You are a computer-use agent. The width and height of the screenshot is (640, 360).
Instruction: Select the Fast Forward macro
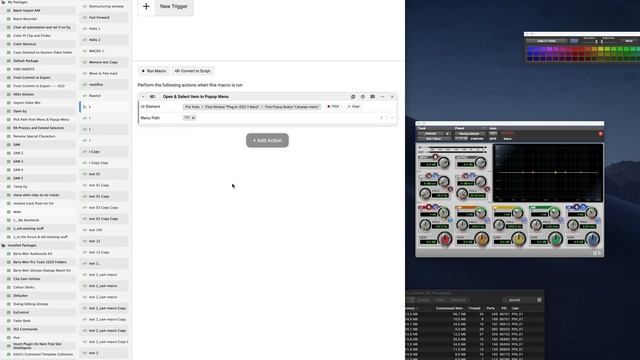pos(104,18)
